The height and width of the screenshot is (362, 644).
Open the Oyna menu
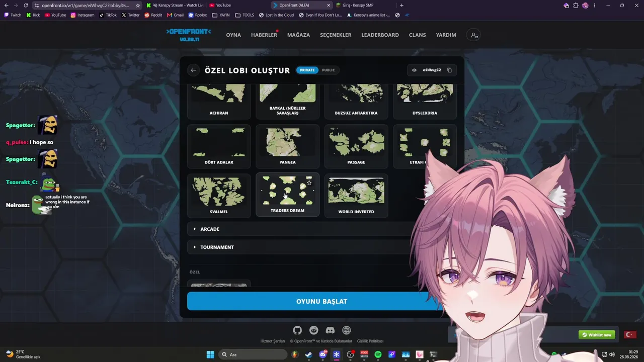pos(233,35)
